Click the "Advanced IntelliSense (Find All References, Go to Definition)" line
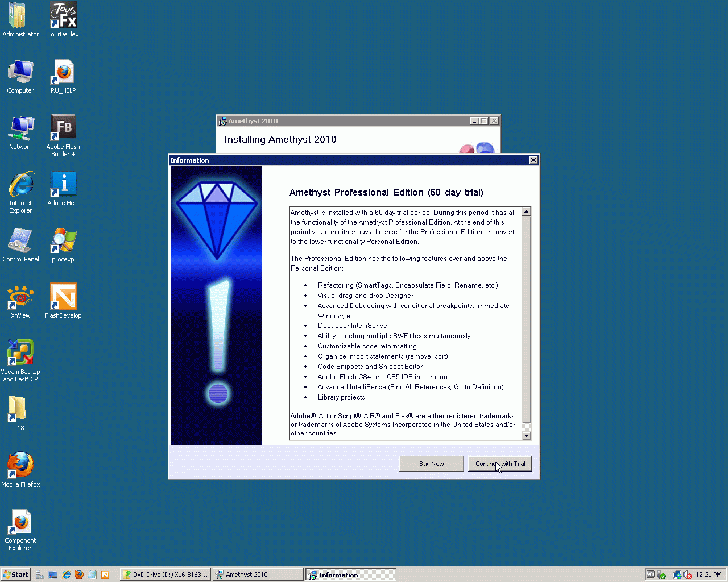 (411, 387)
